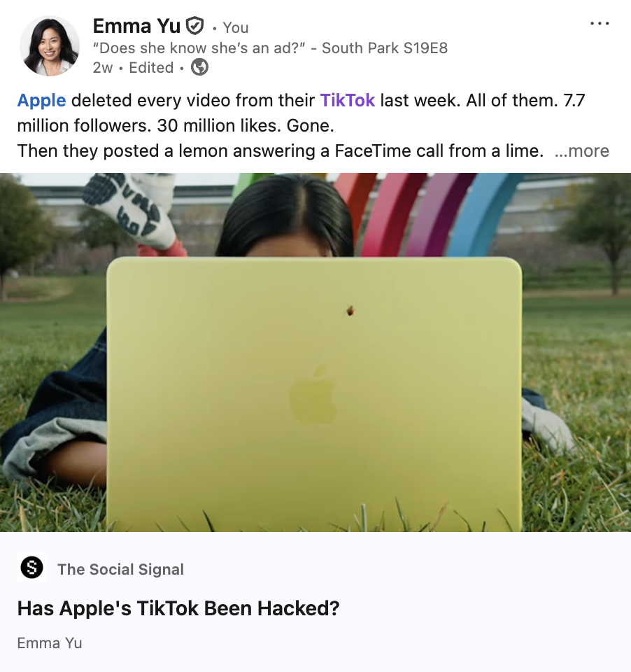Click the Edited label in post header

(x=151, y=68)
